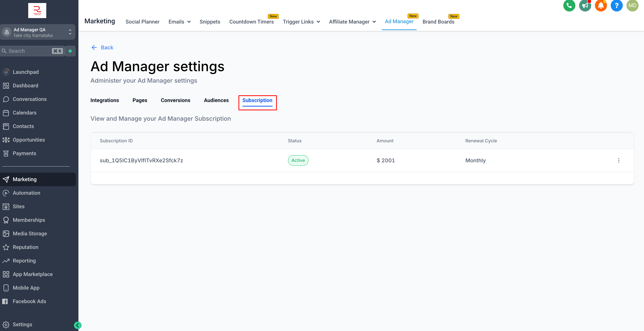Expand the Emails dropdown menu
Viewport: 644px width, 331px height.
pos(179,22)
